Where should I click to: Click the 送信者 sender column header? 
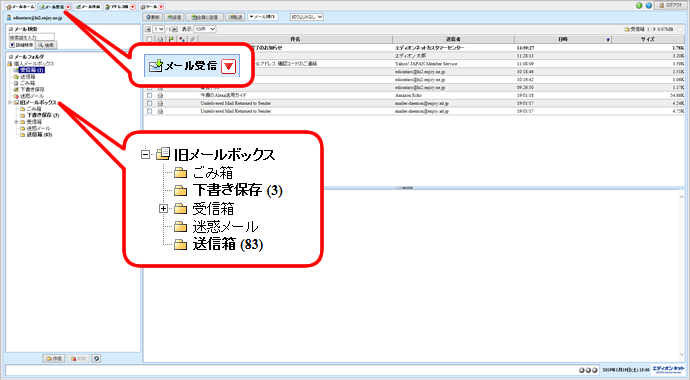click(453, 40)
